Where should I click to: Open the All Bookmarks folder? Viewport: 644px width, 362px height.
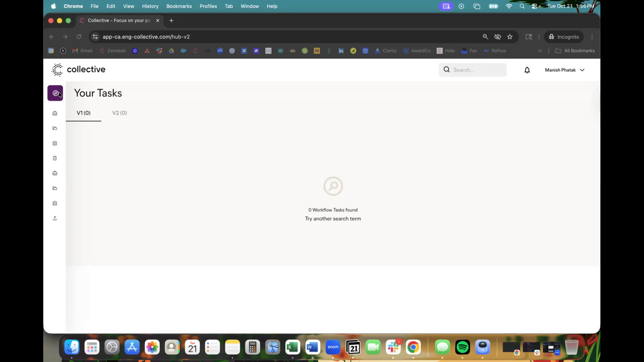[575, 51]
